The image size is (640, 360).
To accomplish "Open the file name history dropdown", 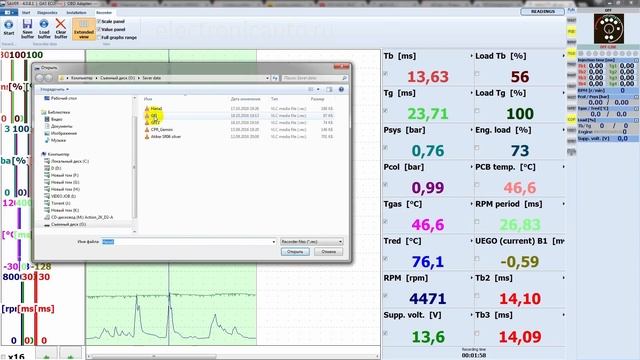I will coord(273,242).
